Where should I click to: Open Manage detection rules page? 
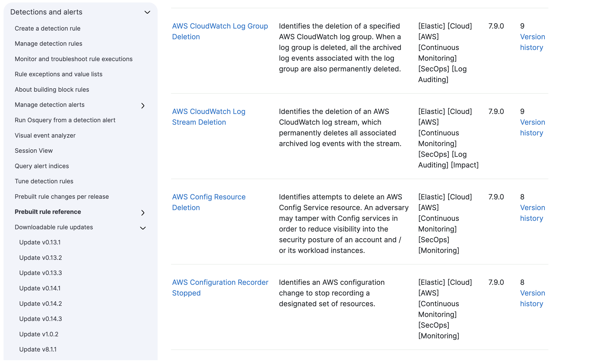48,44
